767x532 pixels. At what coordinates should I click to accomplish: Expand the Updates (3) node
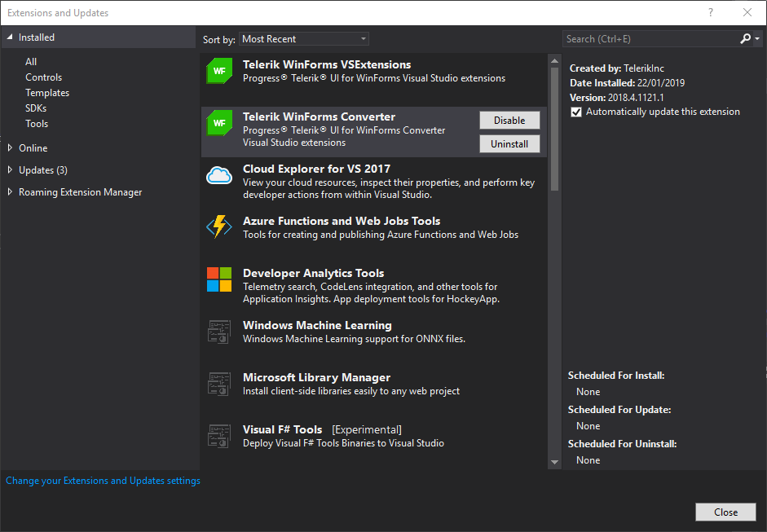[x=10, y=169]
